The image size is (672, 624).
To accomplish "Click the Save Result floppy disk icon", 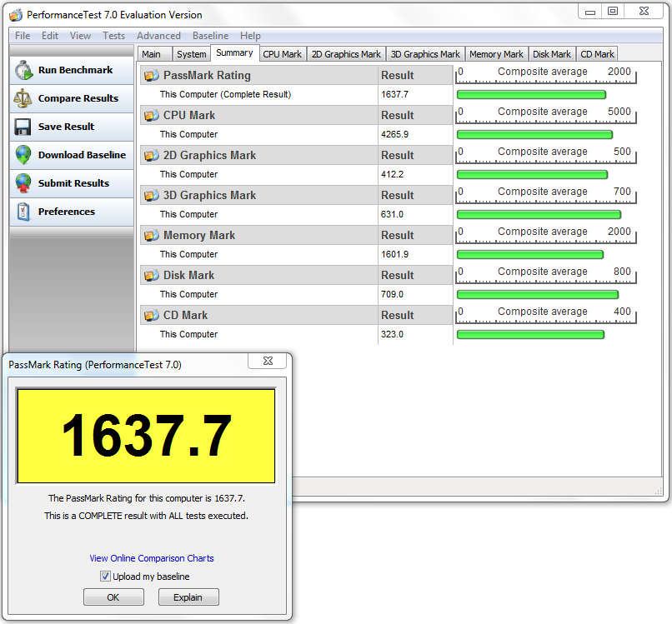I will point(23,127).
